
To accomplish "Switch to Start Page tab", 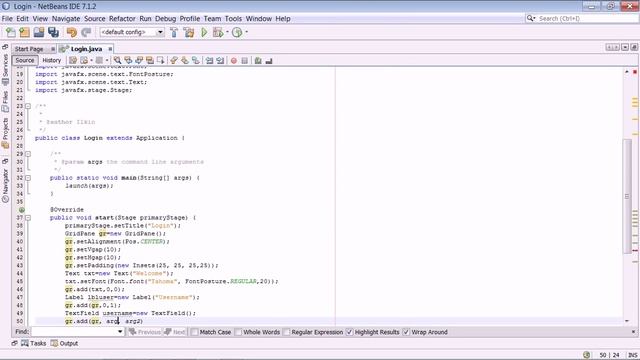I will (x=29, y=49).
